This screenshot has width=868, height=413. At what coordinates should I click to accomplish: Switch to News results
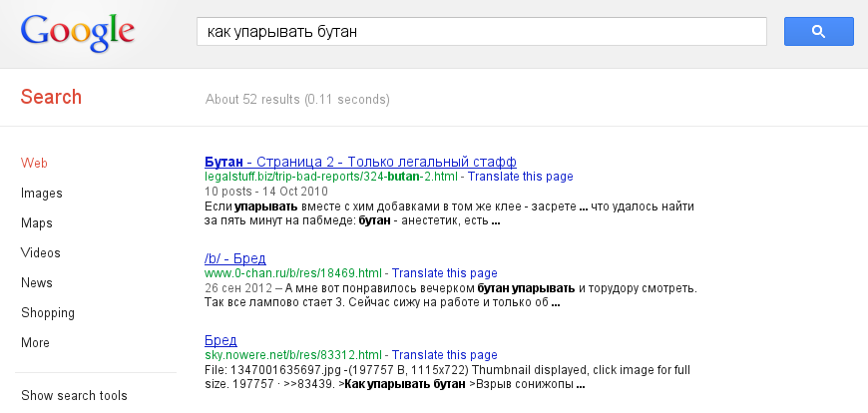[37, 283]
